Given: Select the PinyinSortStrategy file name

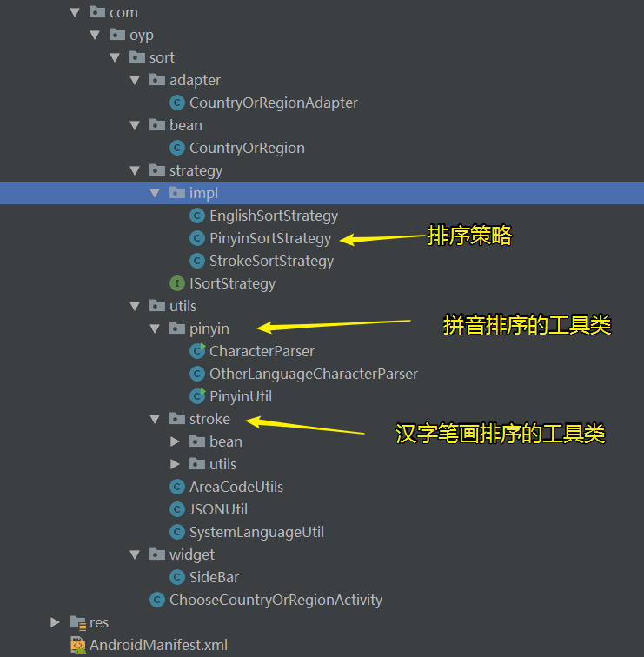Looking at the screenshot, I should (x=270, y=239).
